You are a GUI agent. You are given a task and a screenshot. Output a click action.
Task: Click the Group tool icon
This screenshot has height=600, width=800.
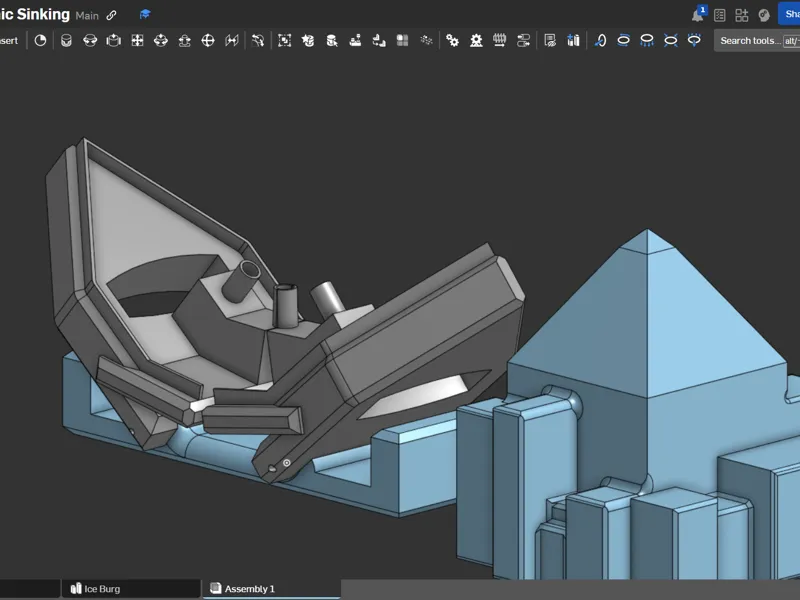click(x=284, y=40)
